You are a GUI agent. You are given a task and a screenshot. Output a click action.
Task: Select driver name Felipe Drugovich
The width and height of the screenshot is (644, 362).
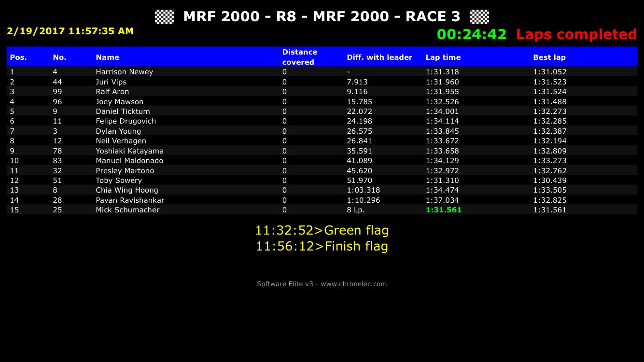126,121
